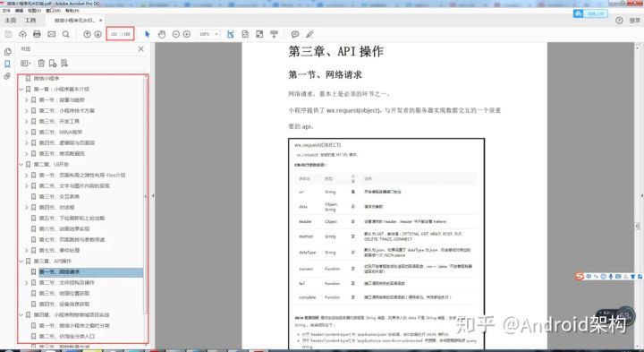644x352 pixels.
Task: Click the Save file toolbar icon
Action: pos(8,34)
